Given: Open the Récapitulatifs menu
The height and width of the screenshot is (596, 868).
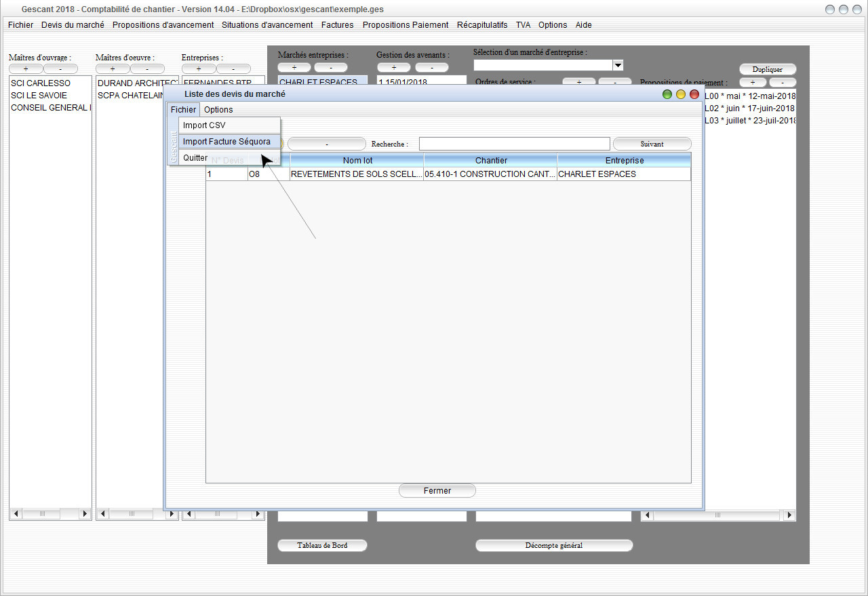Looking at the screenshot, I should pyautogui.click(x=481, y=25).
